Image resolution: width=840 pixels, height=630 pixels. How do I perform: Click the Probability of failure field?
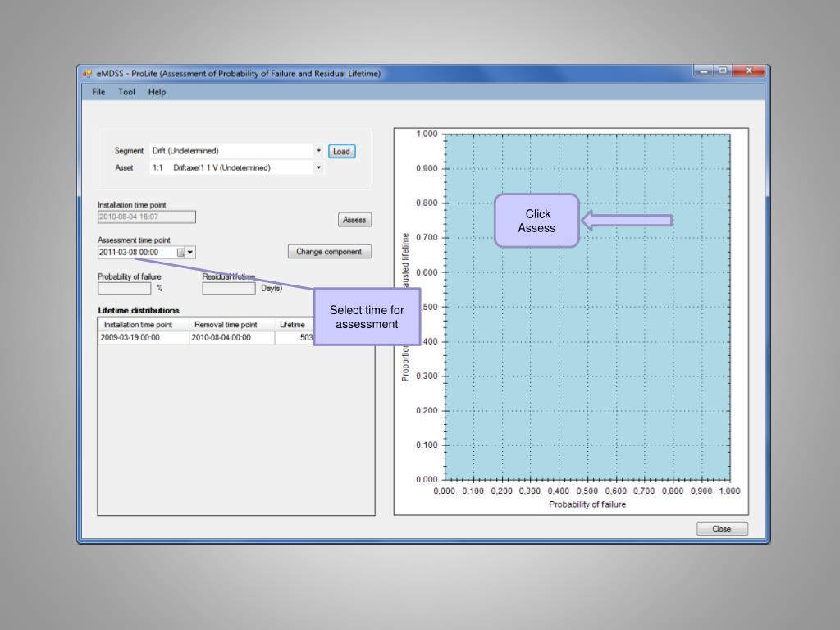click(124, 289)
